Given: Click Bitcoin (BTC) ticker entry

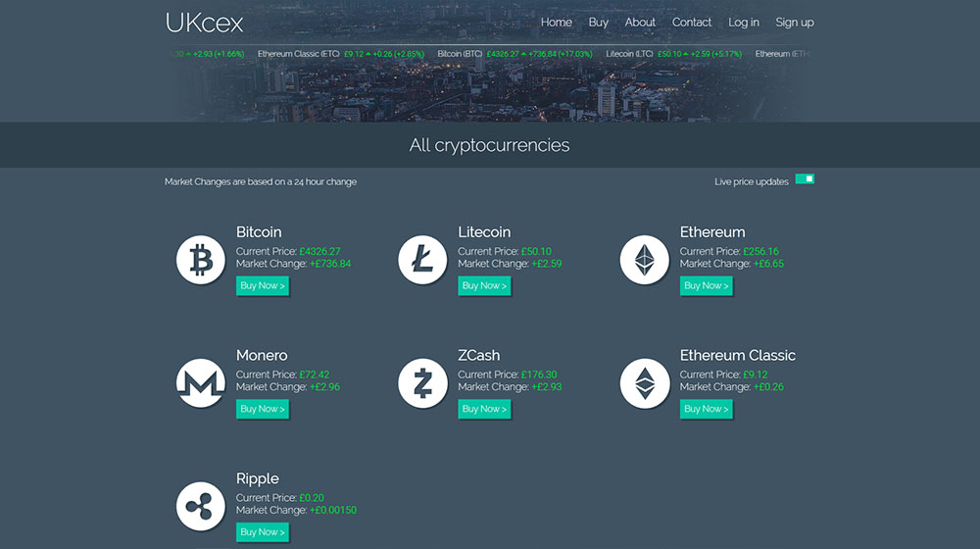Looking at the screenshot, I should pos(515,54).
